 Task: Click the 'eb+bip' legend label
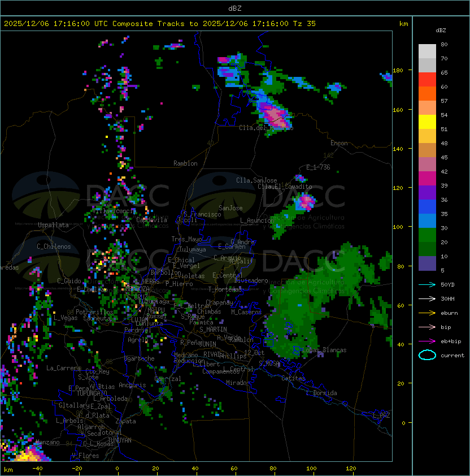point(451,341)
